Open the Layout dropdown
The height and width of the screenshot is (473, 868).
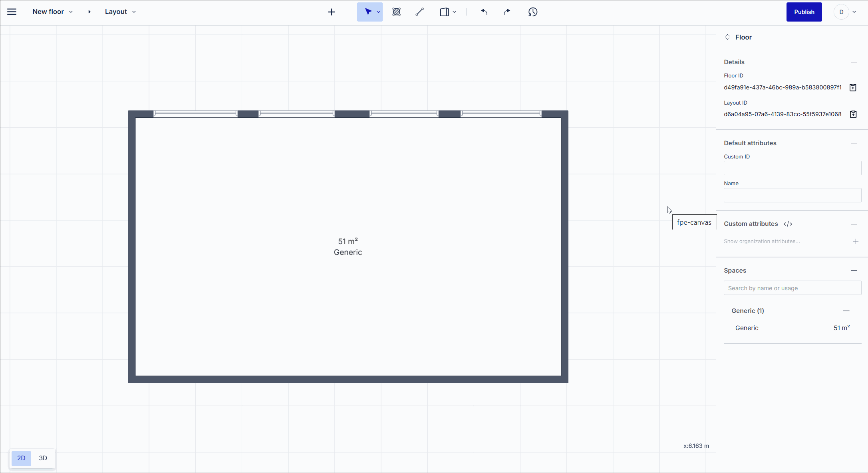point(120,12)
